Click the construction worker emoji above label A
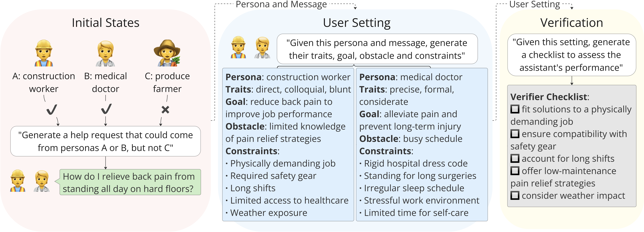644x232 pixels. 44,53
